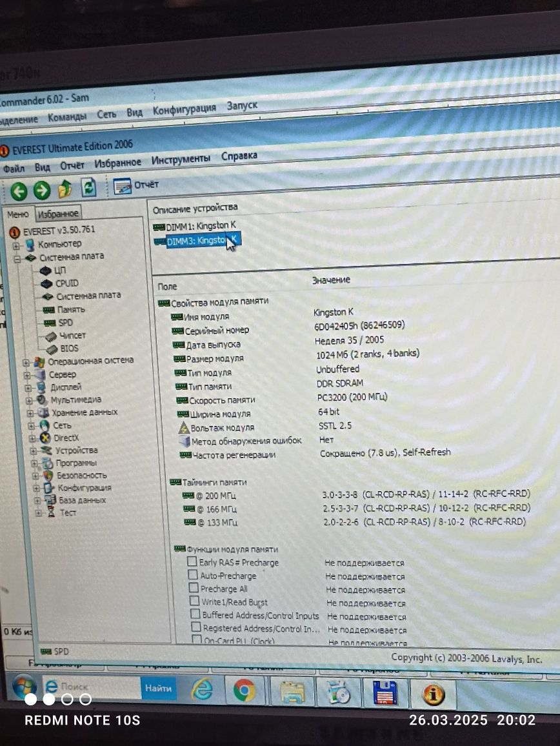This screenshot has height=746, width=560.
Task: Switch to the Избранное sidebar tab
Action: [x=58, y=214]
